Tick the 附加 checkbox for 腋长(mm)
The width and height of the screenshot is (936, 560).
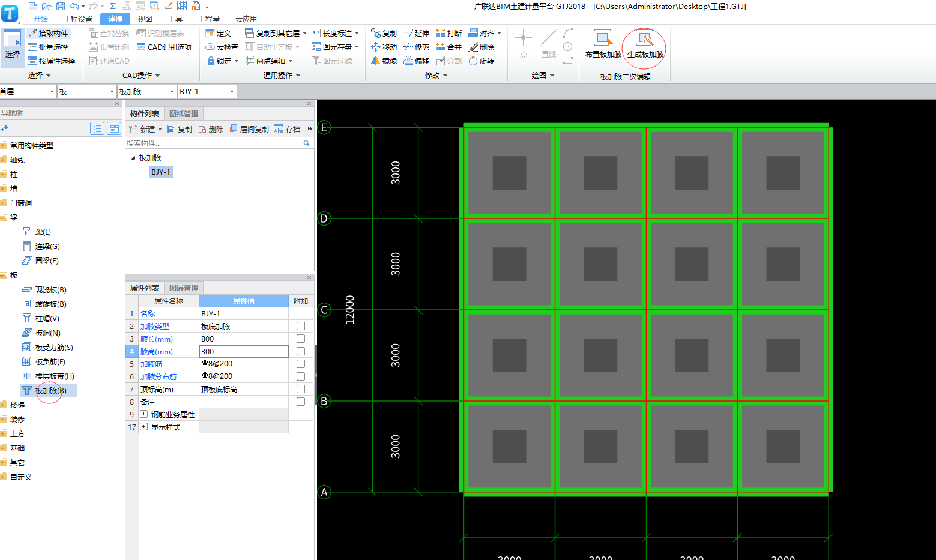tap(301, 339)
